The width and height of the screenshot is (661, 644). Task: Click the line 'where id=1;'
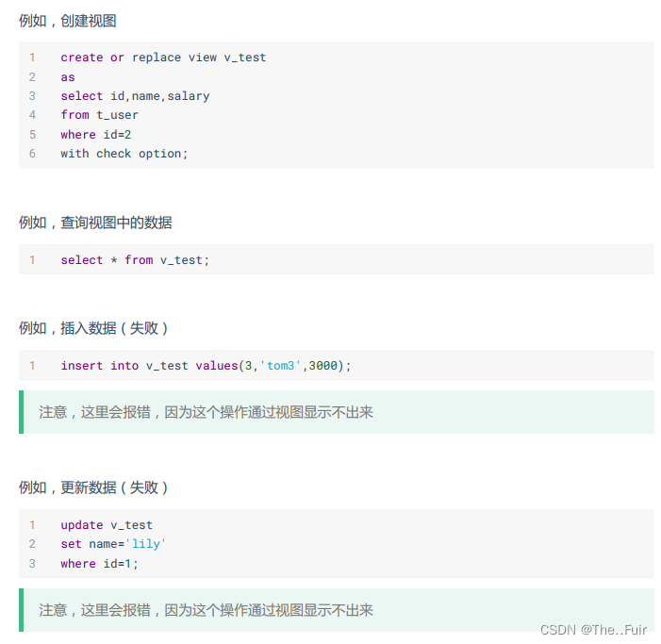click(99, 564)
